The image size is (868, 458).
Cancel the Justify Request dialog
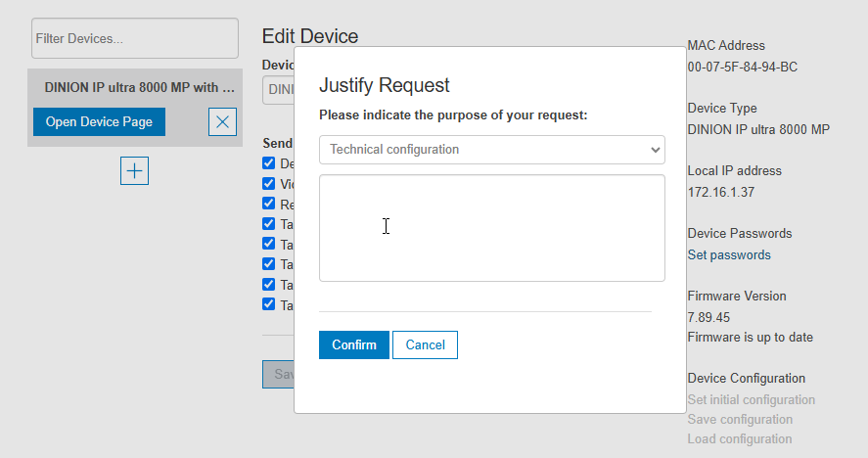[x=425, y=344]
